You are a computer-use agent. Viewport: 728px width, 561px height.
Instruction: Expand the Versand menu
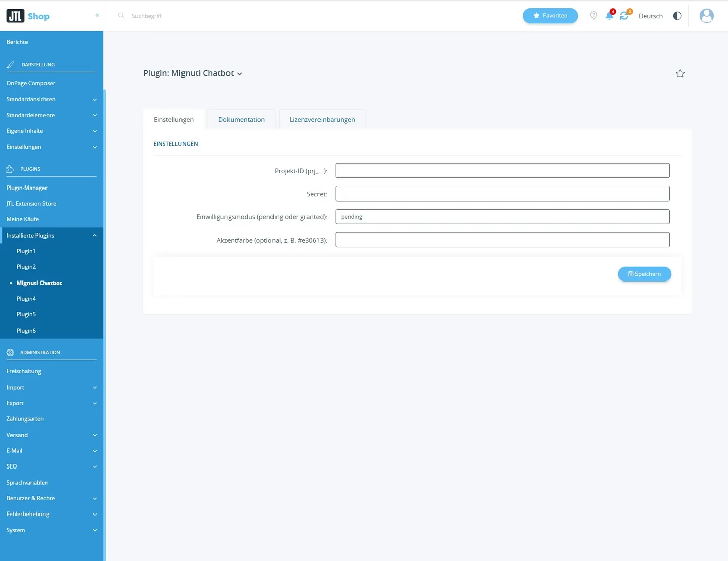[x=52, y=435]
